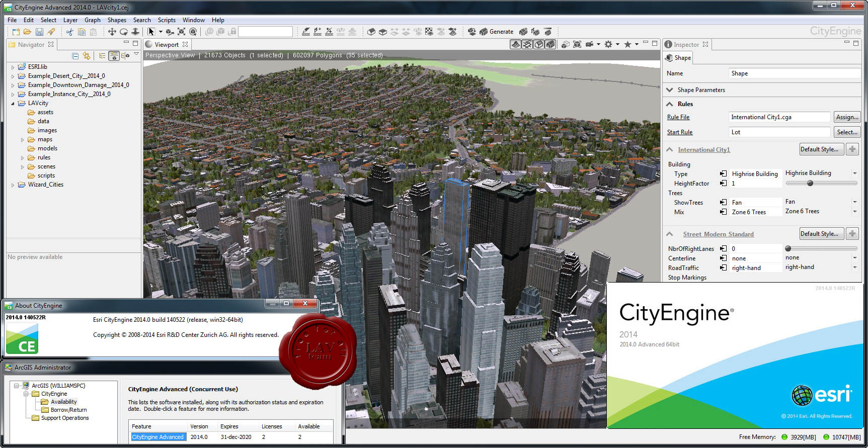Close the Inspector tab with its X

point(705,44)
